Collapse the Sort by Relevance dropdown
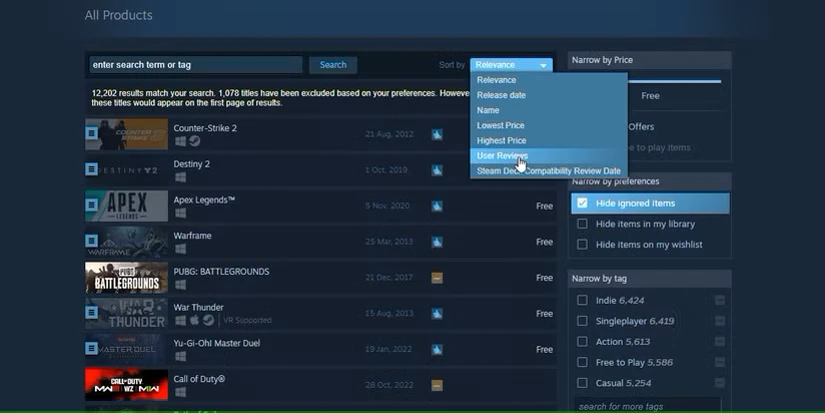Screen dimensions: 825x413 coord(511,65)
